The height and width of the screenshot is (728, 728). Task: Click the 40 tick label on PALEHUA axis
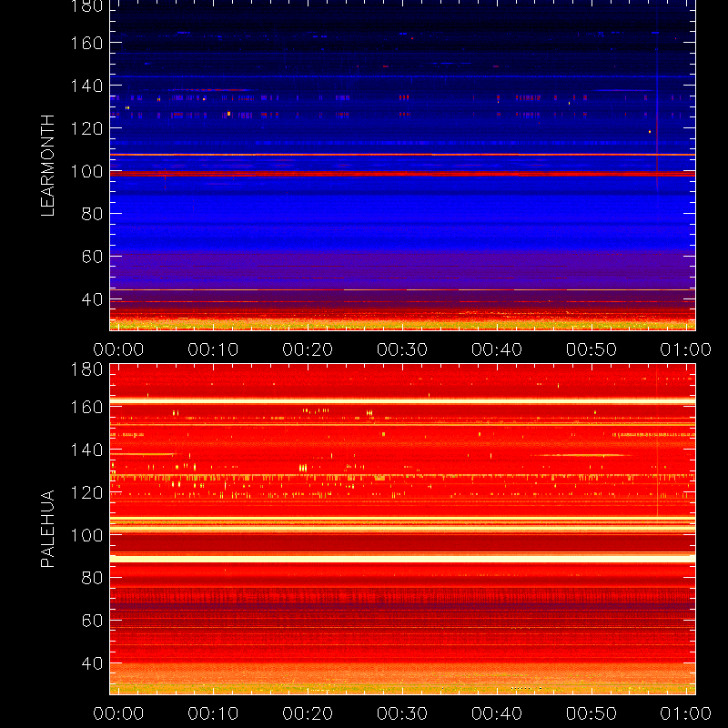[x=92, y=663]
